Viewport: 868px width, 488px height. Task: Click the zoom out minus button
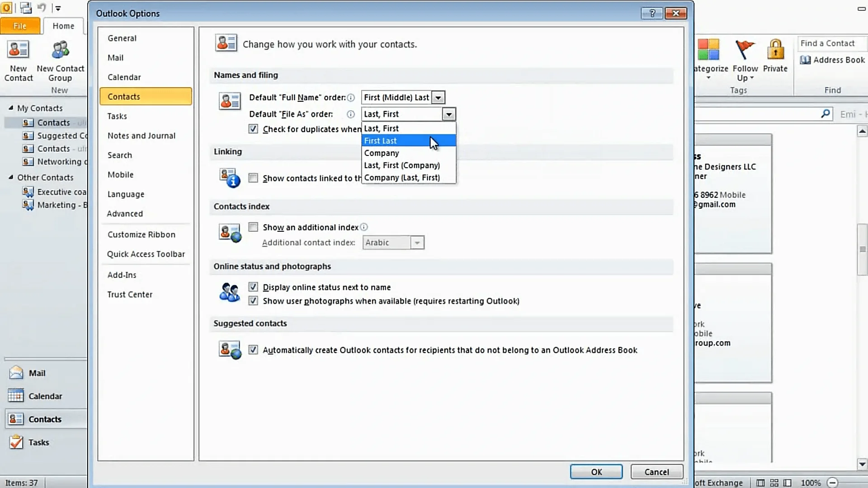[x=832, y=483]
